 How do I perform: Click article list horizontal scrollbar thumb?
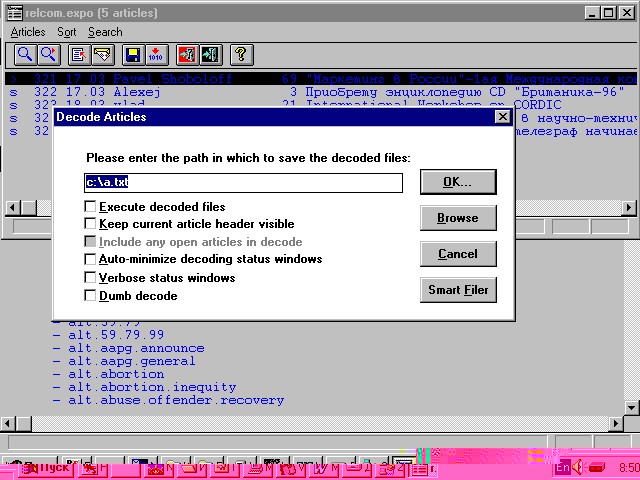click(x=29, y=207)
